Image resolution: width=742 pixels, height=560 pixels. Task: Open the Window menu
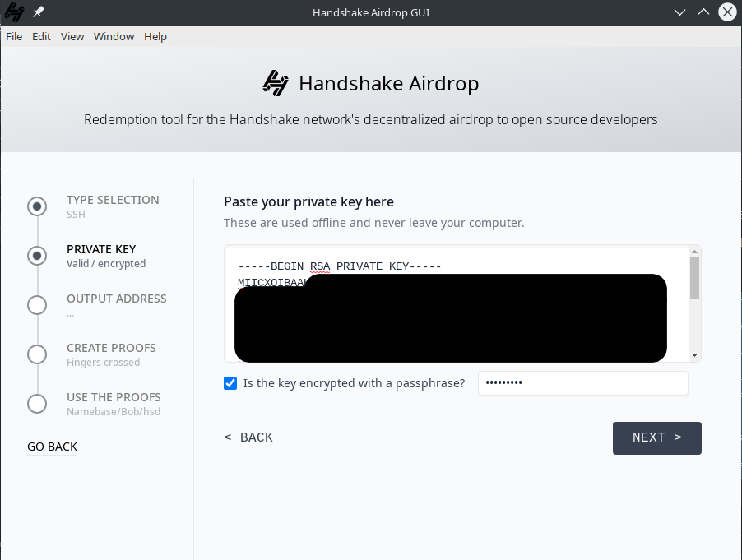pos(114,36)
